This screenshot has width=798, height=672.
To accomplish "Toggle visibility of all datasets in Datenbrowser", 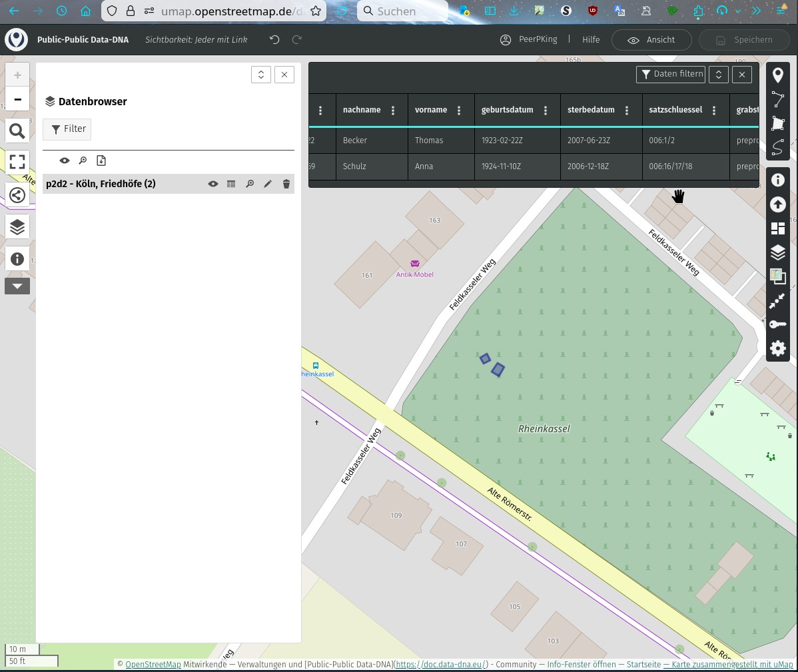I will (65, 160).
